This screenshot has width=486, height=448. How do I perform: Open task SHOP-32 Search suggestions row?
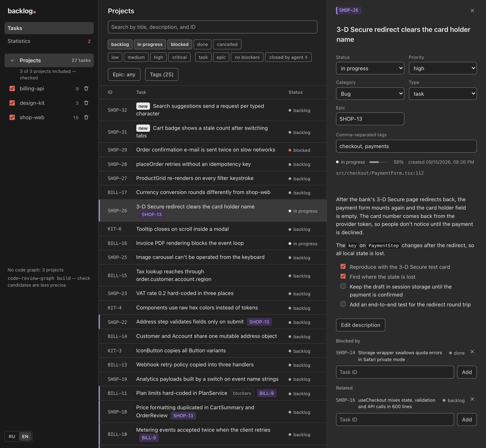(x=213, y=110)
